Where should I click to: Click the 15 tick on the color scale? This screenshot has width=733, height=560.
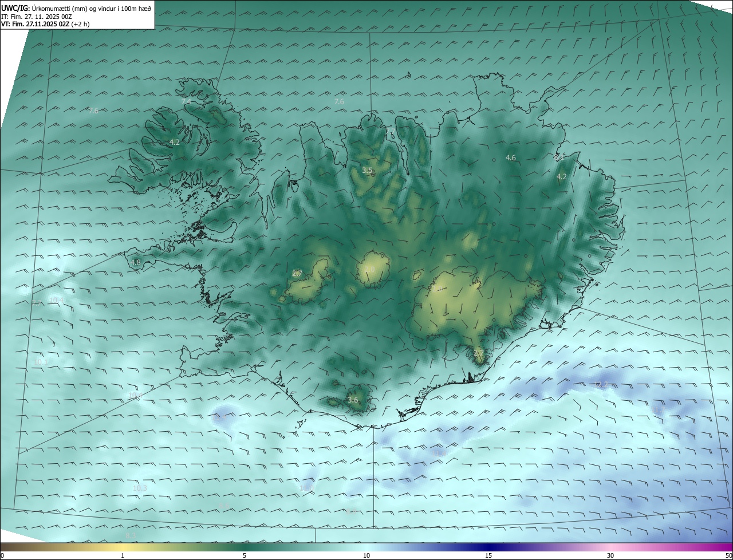pyautogui.click(x=488, y=555)
